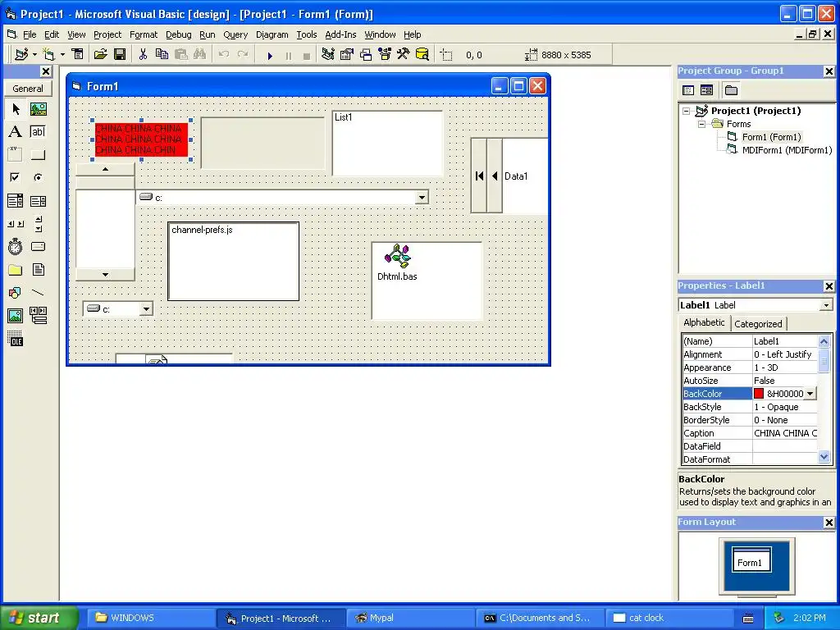Image resolution: width=840 pixels, height=630 pixels.
Task: Select the Pointer tool in the toolbox
Action: 16,109
